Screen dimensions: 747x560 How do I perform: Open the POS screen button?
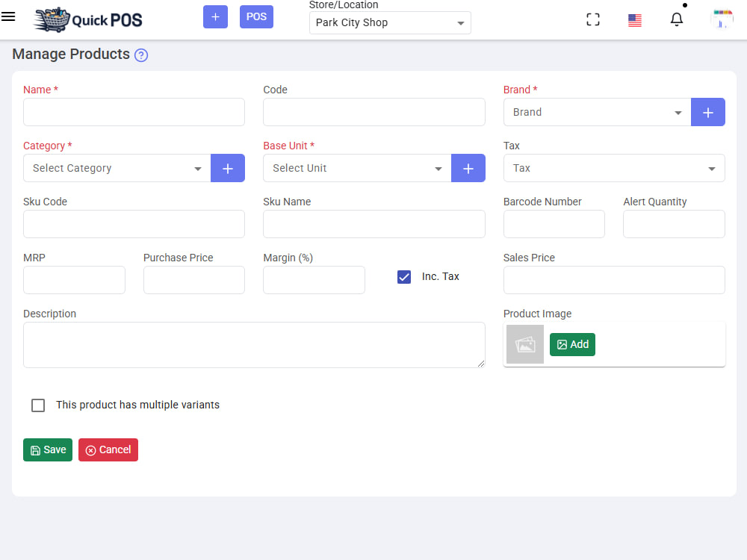256,16
